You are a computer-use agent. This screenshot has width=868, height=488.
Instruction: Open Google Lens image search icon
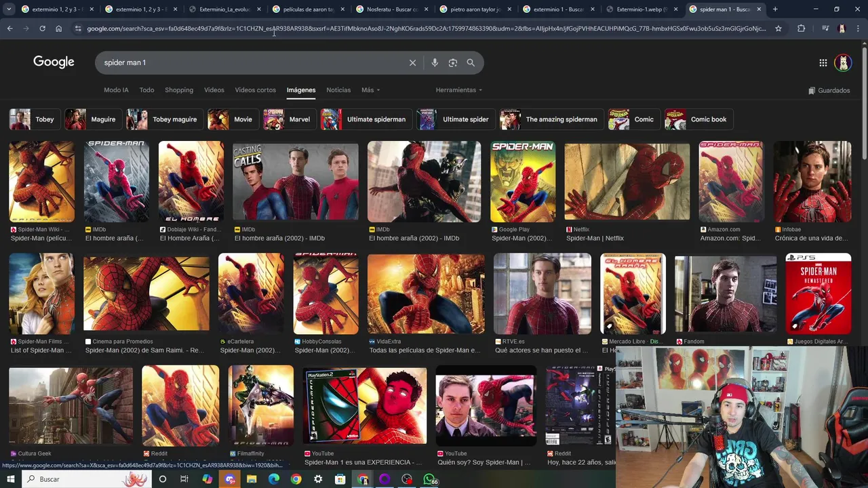453,62
